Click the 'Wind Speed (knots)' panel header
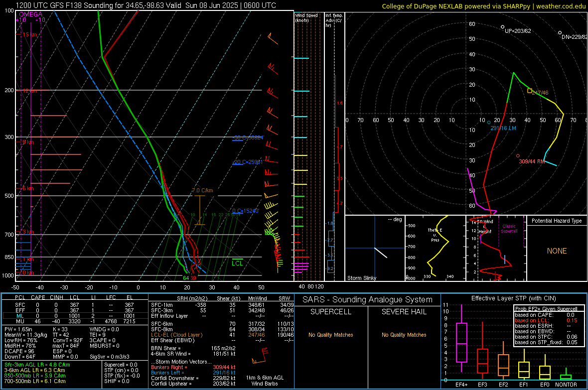Screen dimensions: 588x390 tap(306, 17)
